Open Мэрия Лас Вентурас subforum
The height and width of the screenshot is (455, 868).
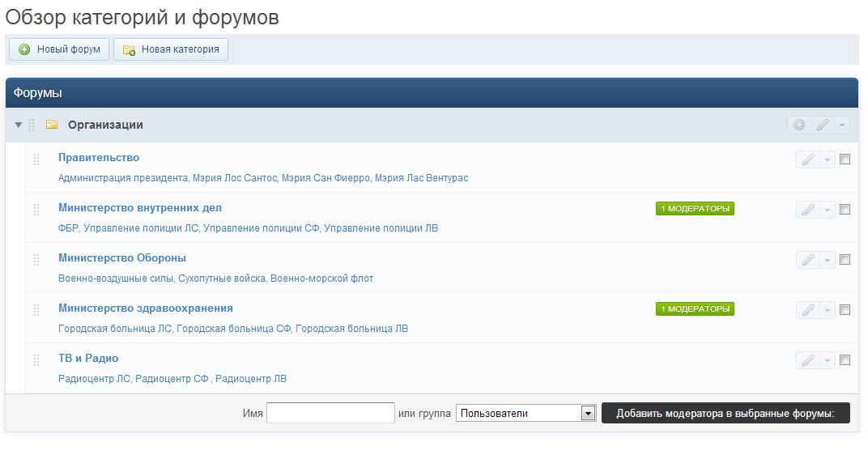pyautogui.click(x=421, y=177)
